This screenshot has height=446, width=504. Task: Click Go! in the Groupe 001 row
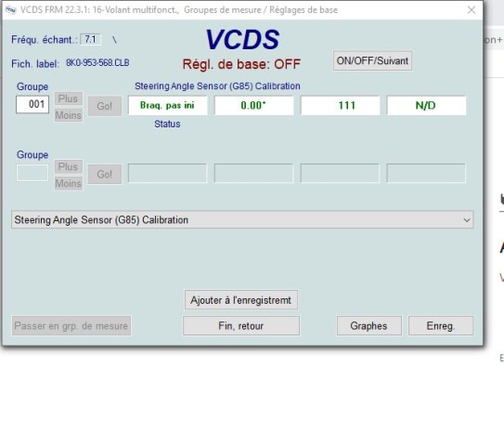coord(105,106)
